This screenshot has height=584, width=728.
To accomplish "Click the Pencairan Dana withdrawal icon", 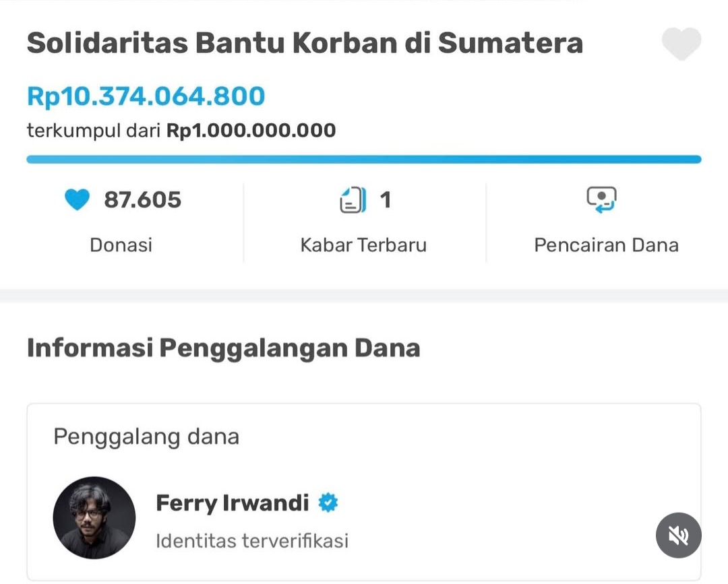I will click(601, 199).
